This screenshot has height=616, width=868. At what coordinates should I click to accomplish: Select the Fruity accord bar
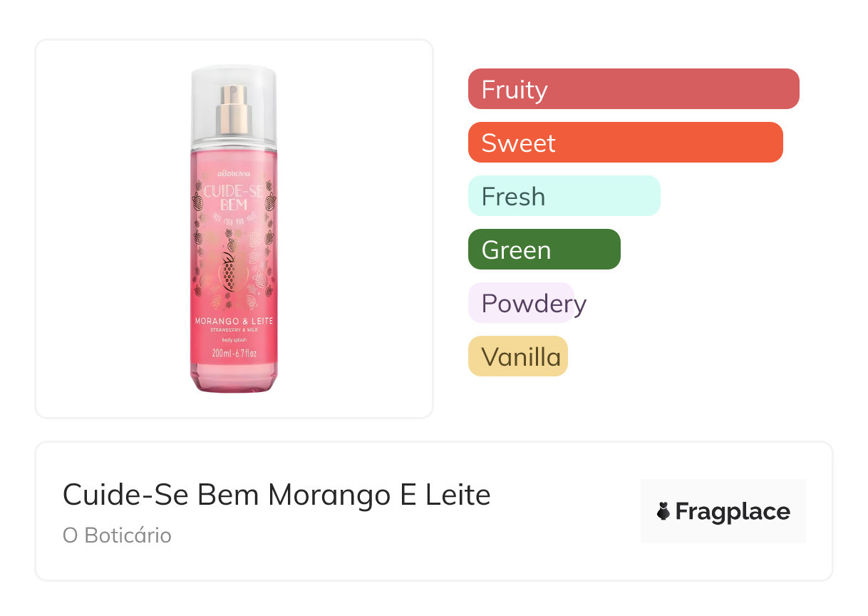(633, 89)
